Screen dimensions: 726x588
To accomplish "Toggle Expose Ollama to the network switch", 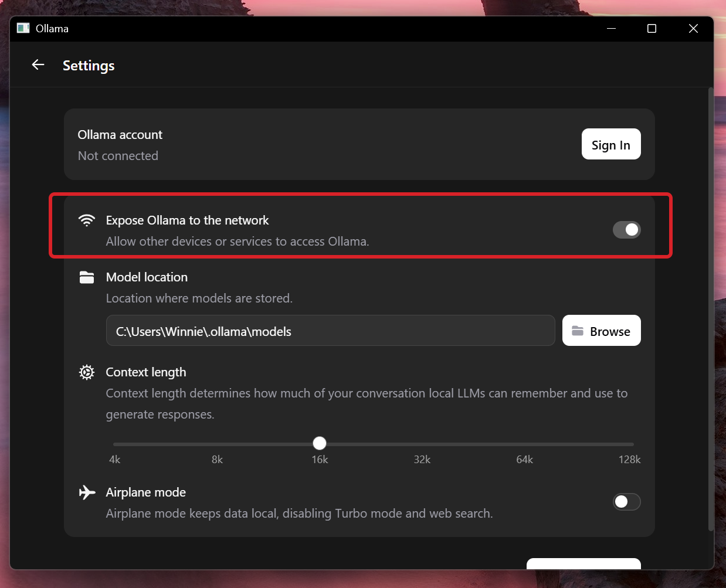I will tap(626, 230).
